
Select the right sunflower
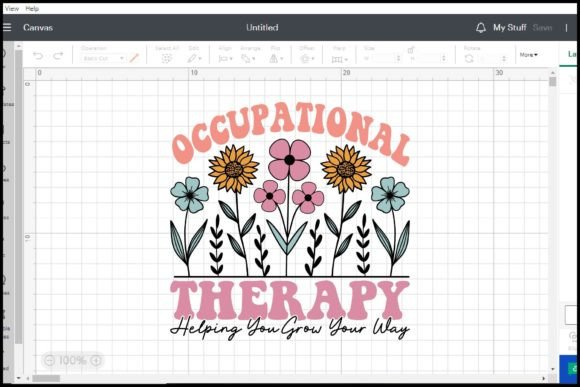point(346,169)
